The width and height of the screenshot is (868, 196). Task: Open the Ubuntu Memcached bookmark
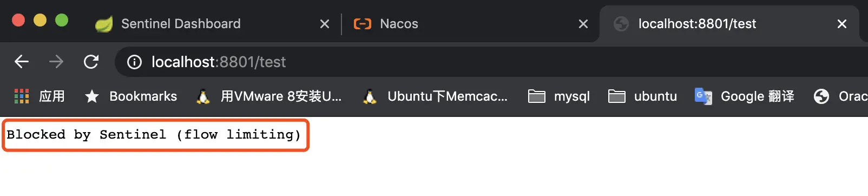tap(435, 96)
